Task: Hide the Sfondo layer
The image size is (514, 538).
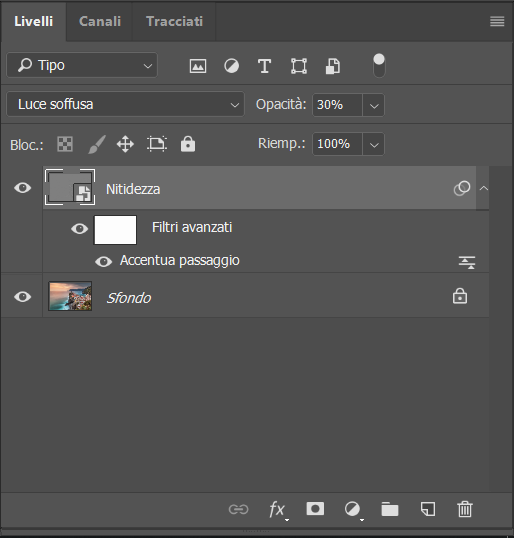Action: [23, 297]
